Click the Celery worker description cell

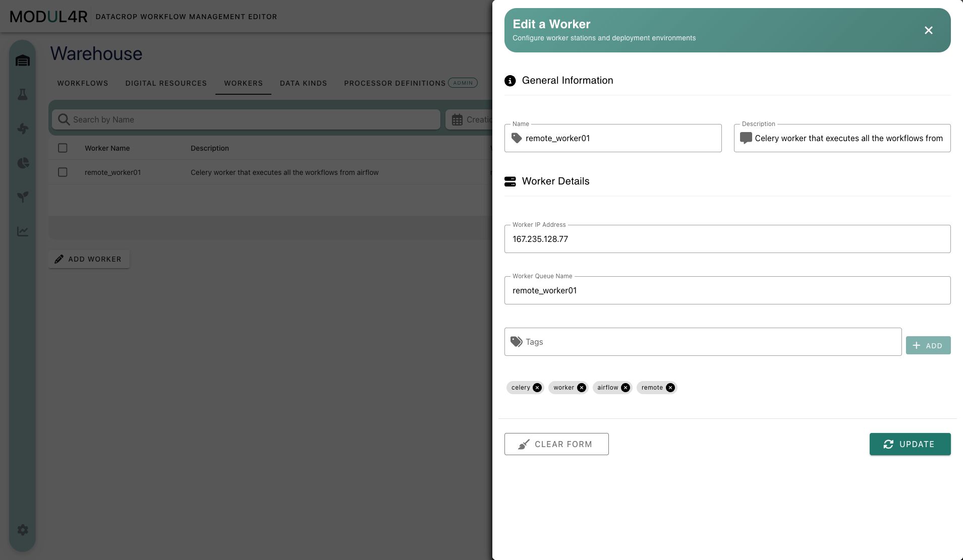point(285,172)
